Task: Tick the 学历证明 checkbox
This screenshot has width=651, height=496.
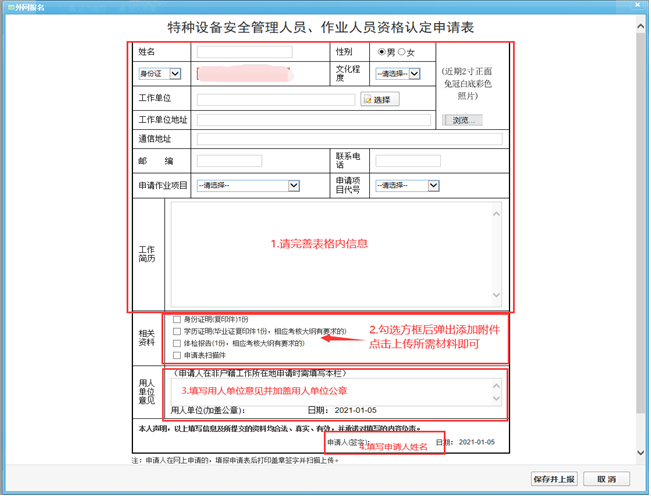Action: coord(177,331)
